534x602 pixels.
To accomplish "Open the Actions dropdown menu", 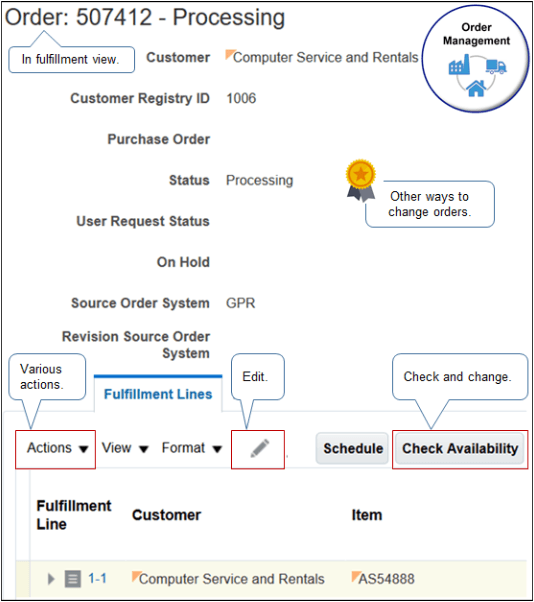I will tap(57, 448).
